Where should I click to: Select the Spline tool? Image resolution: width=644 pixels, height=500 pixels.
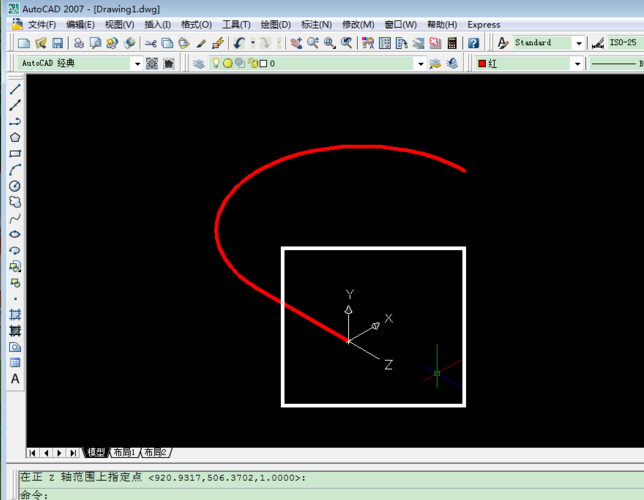pyautogui.click(x=15, y=218)
